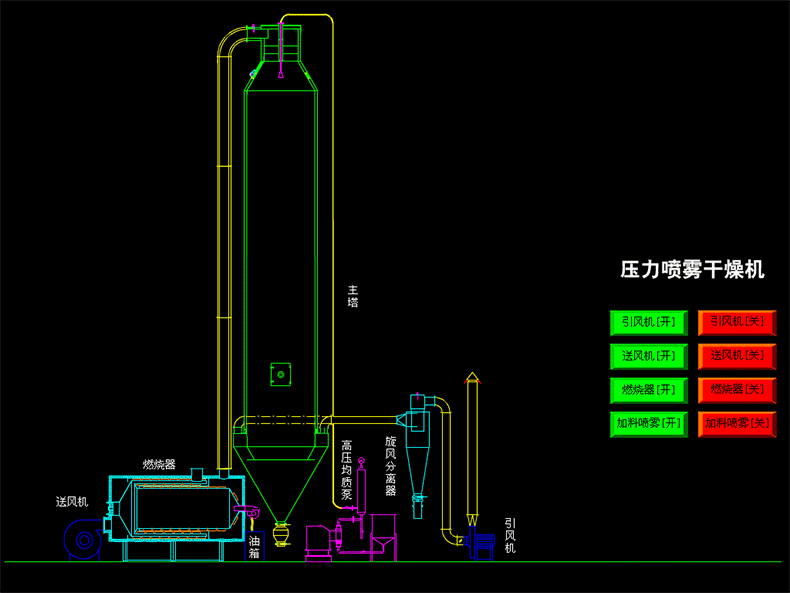Screen dimensions: 790x593
Task: Select the purple supply blower fan graphic
Action: click(x=83, y=540)
